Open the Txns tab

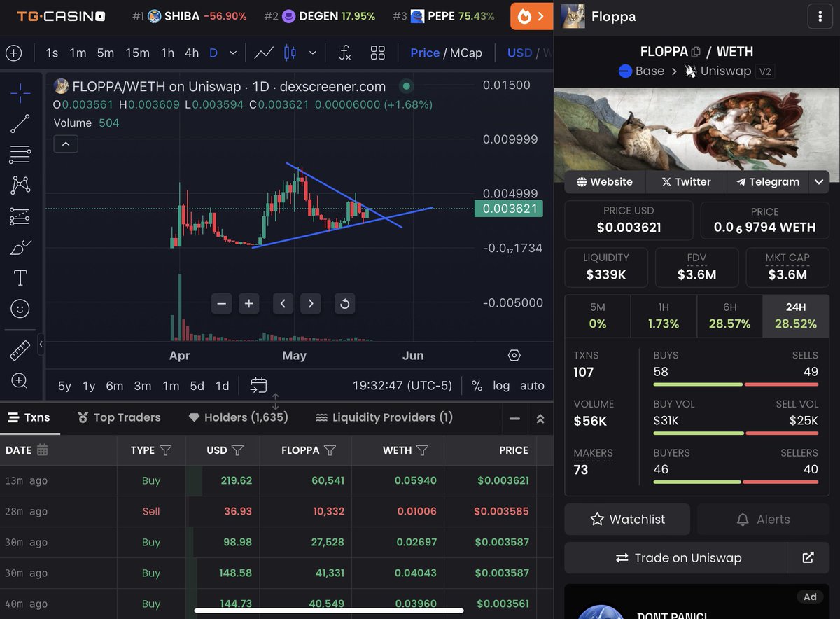click(29, 417)
